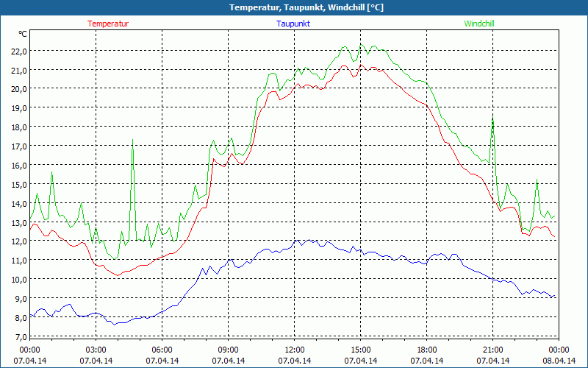The width and height of the screenshot is (588, 368).
Task: Click the y-axis value "11,0"
Action: 19,261
